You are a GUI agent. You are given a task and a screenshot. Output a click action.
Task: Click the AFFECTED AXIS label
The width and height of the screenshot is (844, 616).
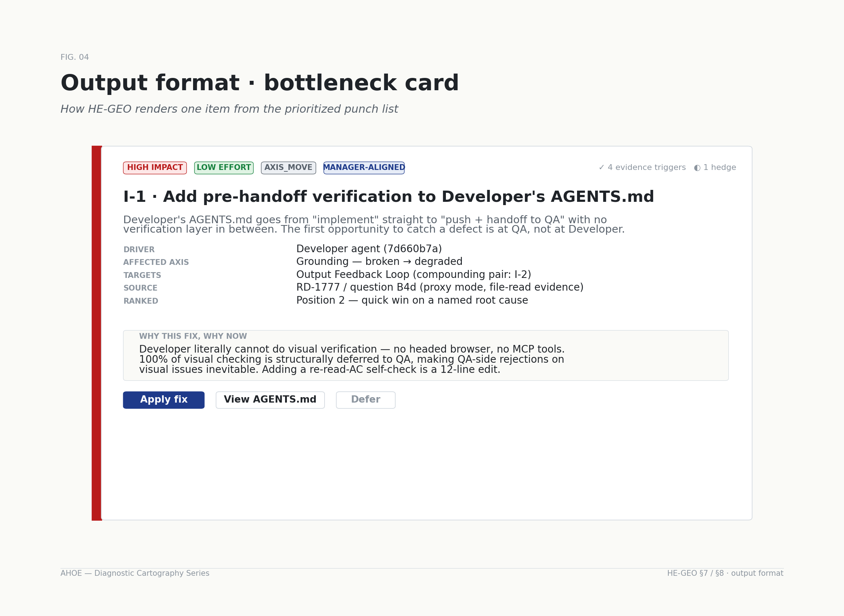(156, 262)
